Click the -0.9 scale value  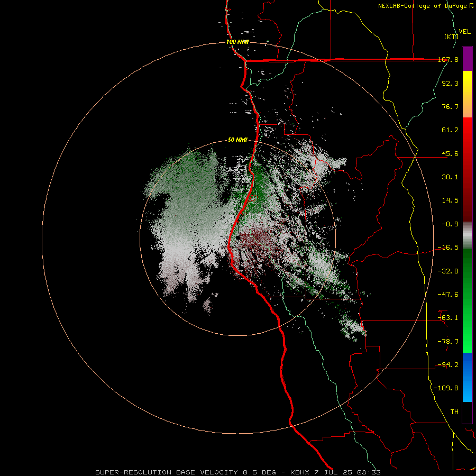[x=450, y=224]
